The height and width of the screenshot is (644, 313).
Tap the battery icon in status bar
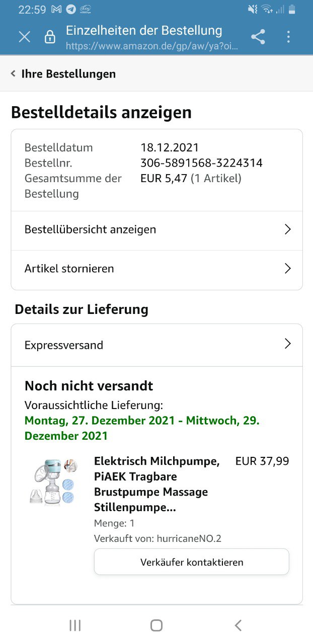pyautogui.click(x=292, y=10)
